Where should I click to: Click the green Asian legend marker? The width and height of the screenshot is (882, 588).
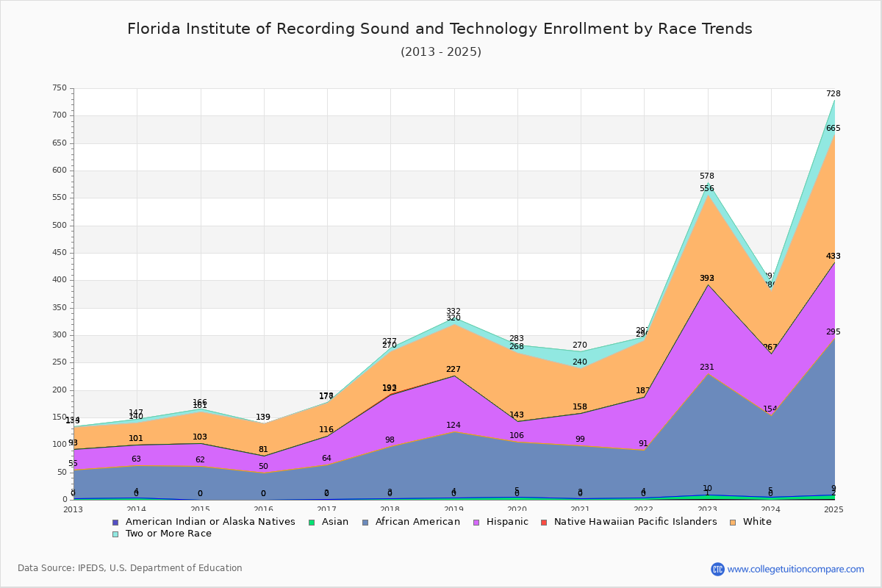tap(311, 522)
